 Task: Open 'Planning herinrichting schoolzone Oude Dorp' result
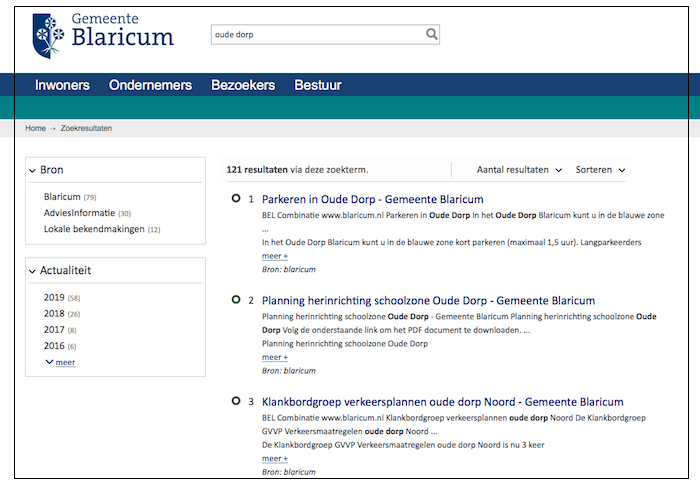pyautogui.click(x=428, y=300)
